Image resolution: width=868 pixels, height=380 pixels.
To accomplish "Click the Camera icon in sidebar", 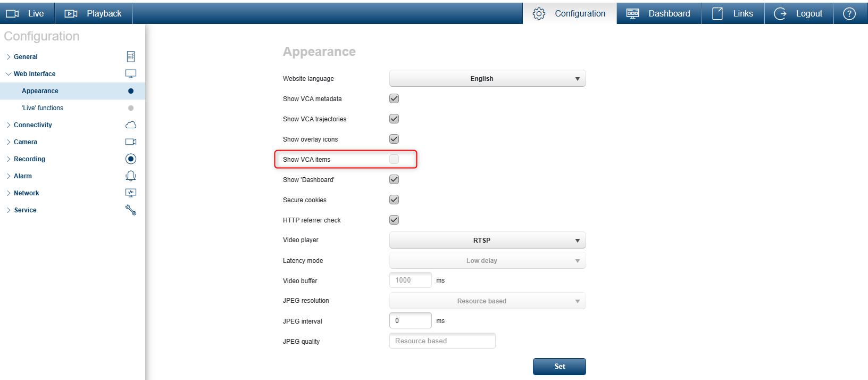I will (131, 142).
